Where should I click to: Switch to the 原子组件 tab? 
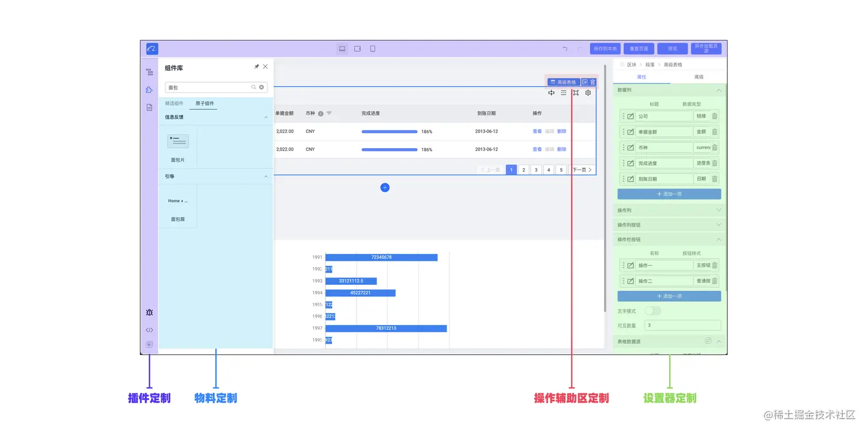click(205, 103)
